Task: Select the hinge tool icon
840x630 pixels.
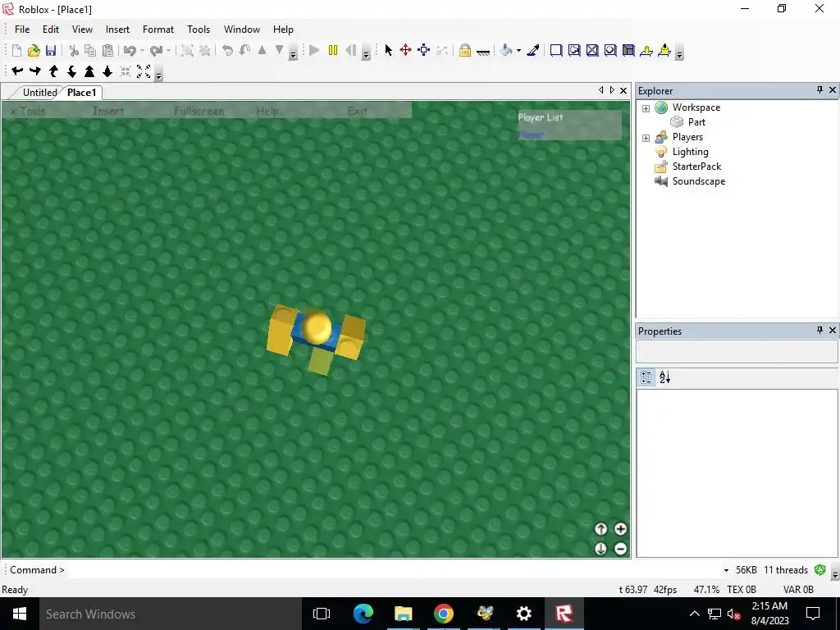Action: pyautogui.click(x=646, y=50)
